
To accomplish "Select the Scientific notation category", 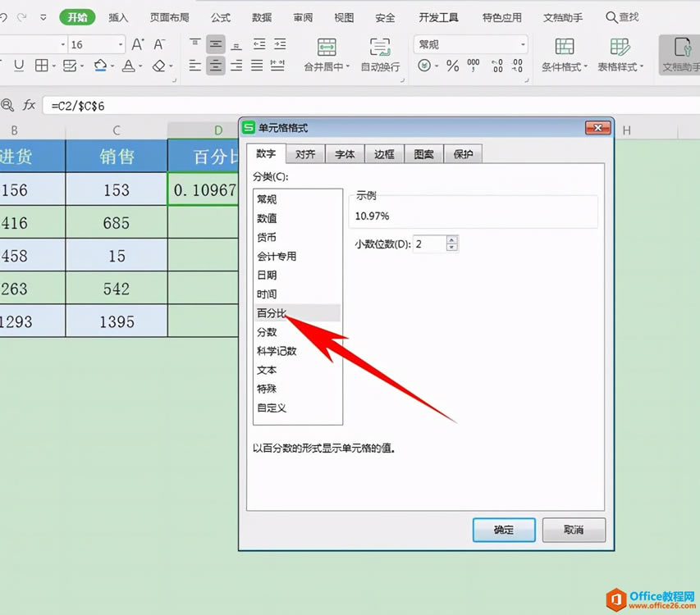I will pyautogui.click(x=297, y=351).
